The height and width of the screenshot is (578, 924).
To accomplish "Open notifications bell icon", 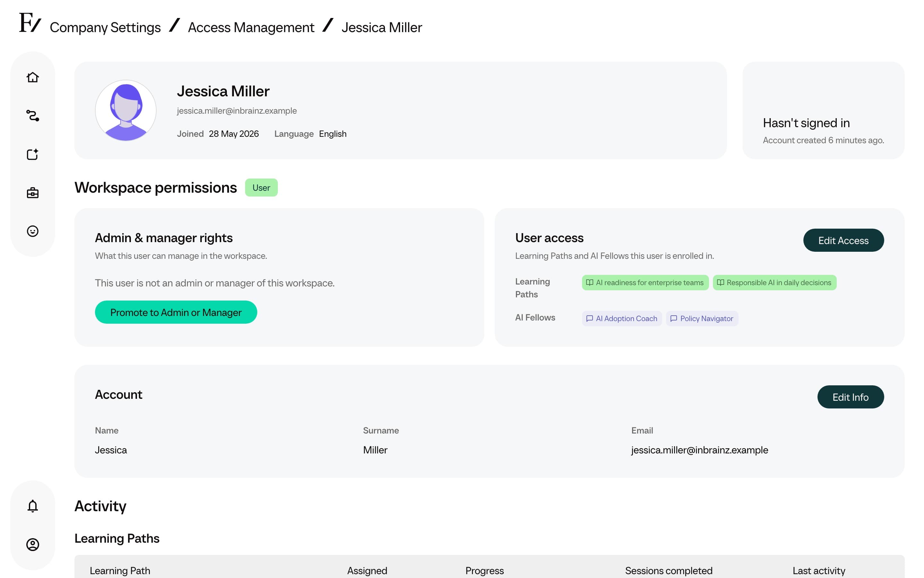I will click(x=33, y=506).
